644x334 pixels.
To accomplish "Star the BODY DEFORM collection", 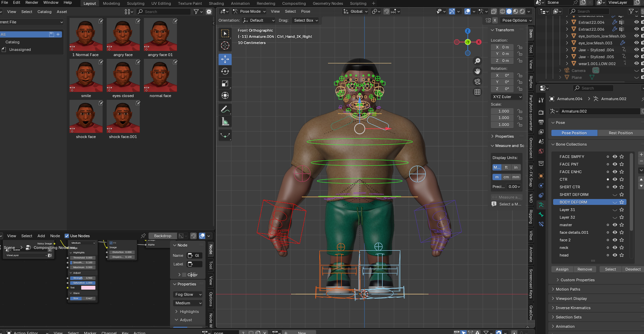I will tap(622, 202).
